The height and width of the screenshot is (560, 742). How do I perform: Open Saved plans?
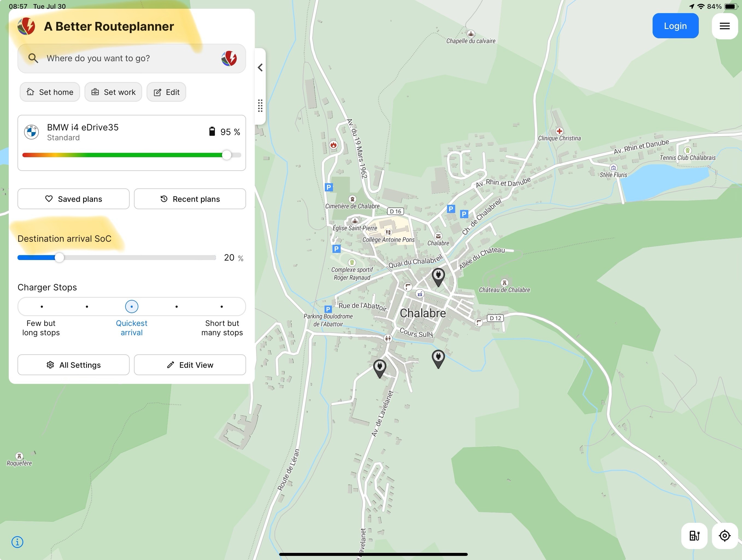click(x=74, y=199)
